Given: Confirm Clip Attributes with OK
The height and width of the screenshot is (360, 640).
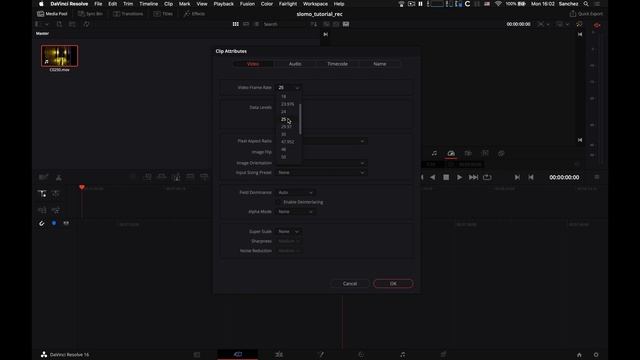Looking at the screenshot, I should (393, 284).
